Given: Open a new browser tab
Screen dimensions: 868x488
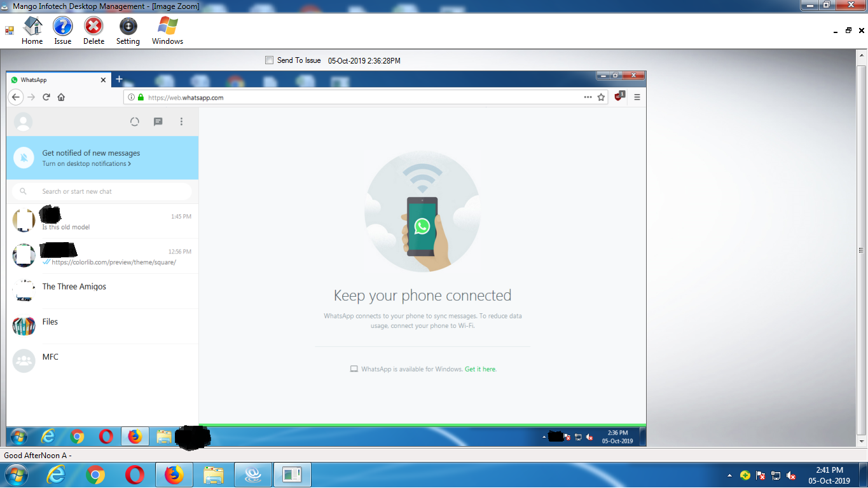Looking at the screenshot, I should click(119, 79).
